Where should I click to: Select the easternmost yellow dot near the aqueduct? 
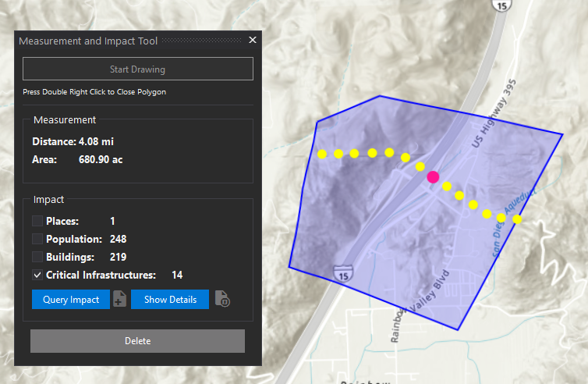pos(516,219)
